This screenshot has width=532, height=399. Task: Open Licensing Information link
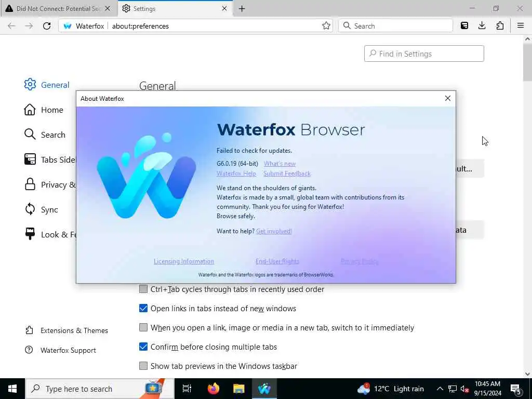pyautogui.click(x=183, y=261)
